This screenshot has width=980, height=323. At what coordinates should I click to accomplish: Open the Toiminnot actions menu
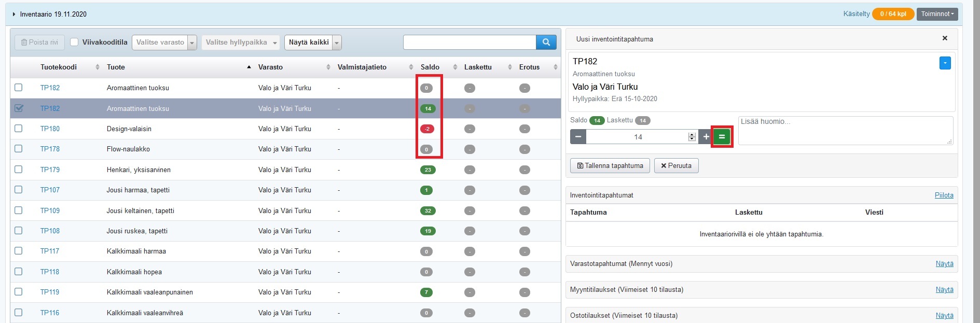pyautogui.click(x=937, y=14)
